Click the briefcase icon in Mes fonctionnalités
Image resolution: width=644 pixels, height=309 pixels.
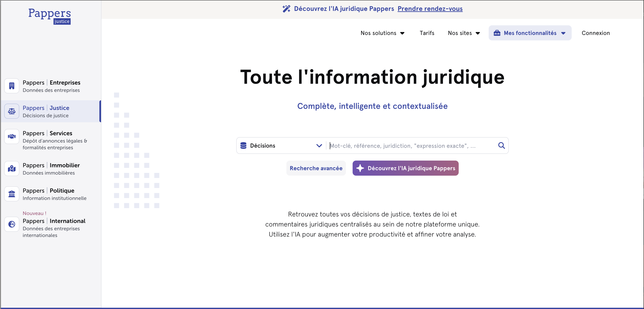click(497, 33)
